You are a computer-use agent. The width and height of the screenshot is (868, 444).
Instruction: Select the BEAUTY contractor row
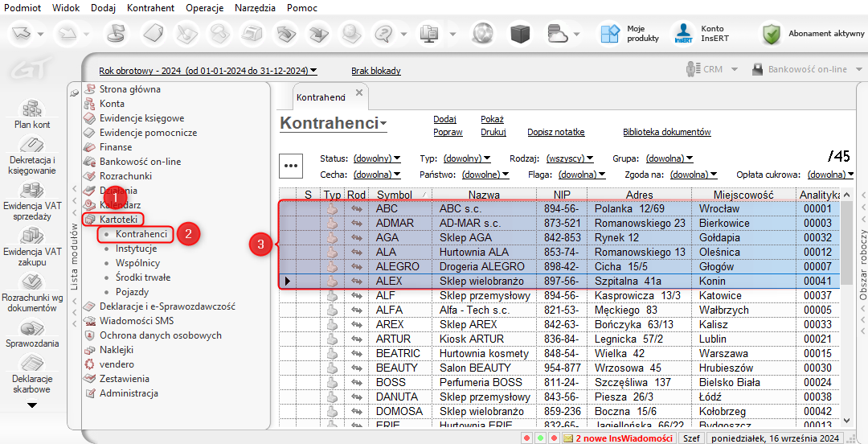coord(397,368)
